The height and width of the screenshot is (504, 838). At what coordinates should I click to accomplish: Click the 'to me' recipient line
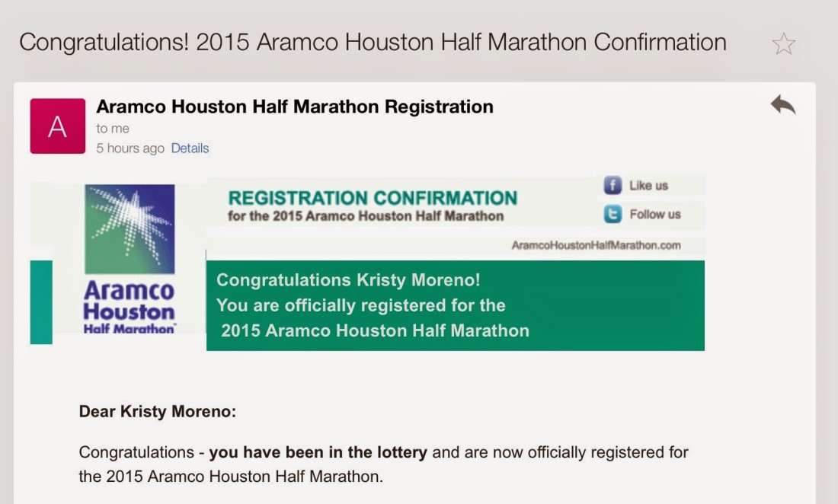(113, 129)
